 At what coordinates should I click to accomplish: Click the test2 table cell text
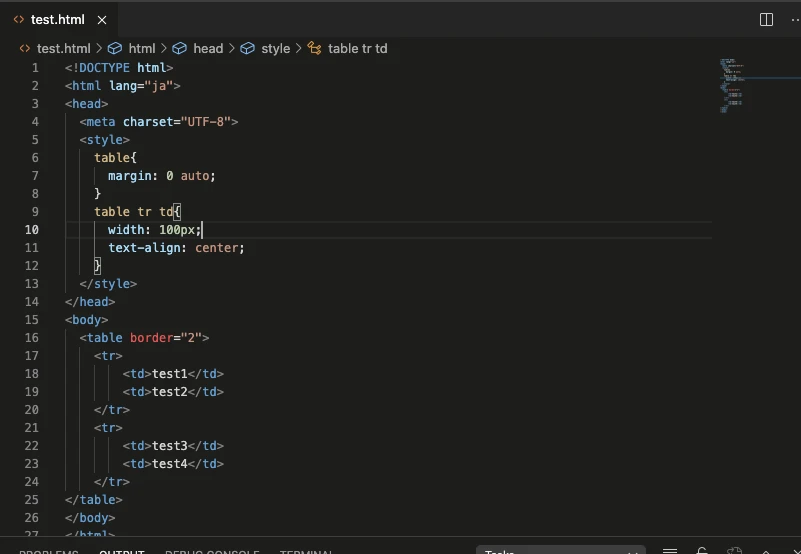(170, 392)
